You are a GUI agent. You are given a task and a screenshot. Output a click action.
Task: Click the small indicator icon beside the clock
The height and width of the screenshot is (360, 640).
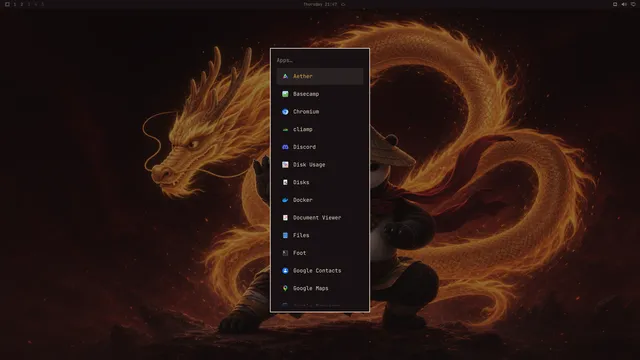pos(343,4)
